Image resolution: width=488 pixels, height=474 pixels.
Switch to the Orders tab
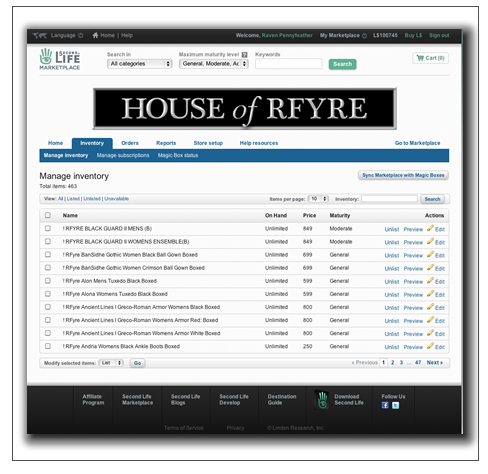coord(130,143)
